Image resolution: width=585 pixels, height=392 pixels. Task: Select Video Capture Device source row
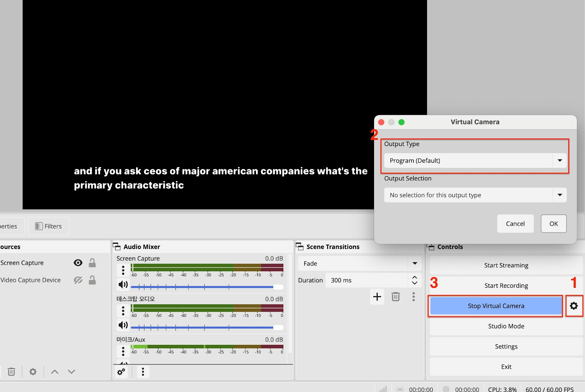coord(55,280)
